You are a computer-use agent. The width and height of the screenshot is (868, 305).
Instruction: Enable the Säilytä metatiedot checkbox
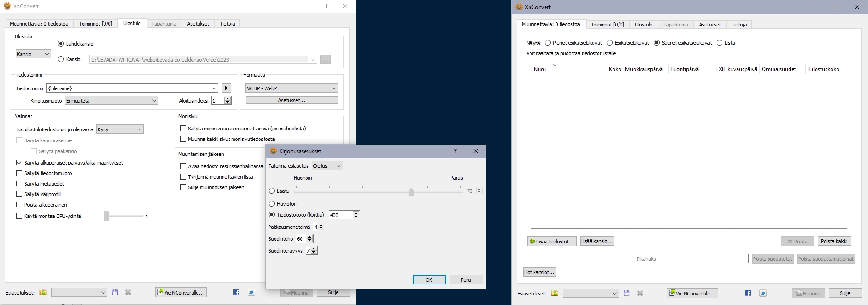coord(20,184)
